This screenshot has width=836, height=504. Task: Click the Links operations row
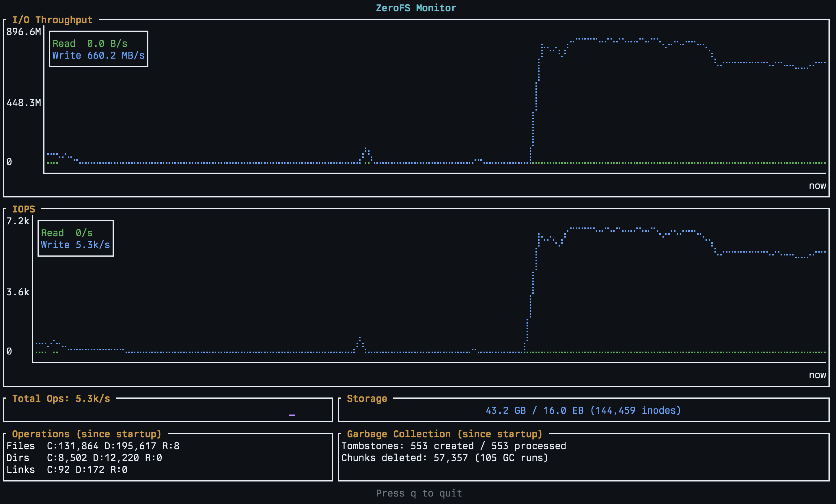click(67, 469)
